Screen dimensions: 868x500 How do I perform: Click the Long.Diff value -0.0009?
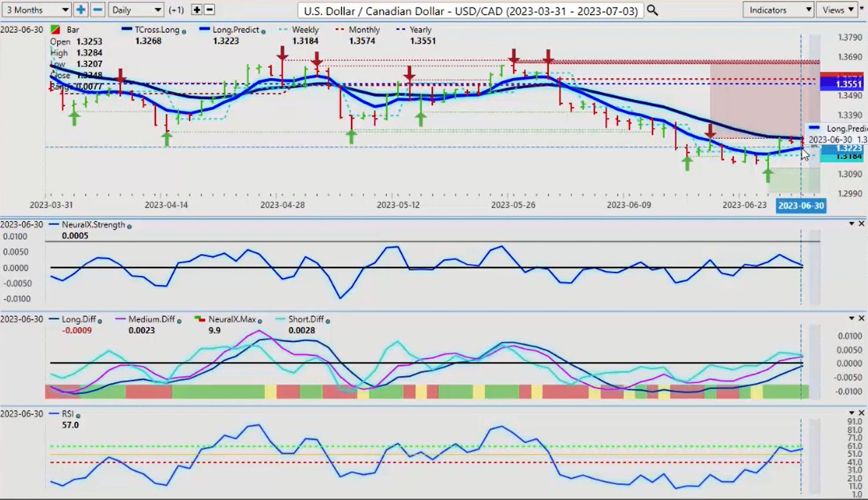[76, 330]
